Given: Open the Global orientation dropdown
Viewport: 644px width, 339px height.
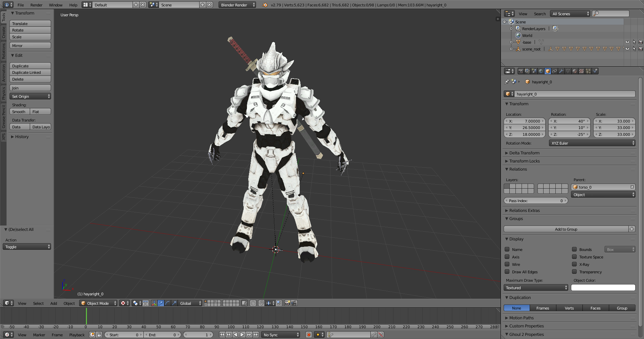Looking at the screenshot, I should [x=190, y=303].
